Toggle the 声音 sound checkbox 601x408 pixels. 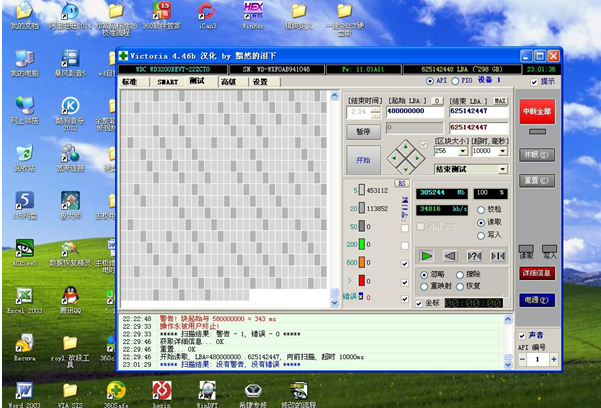522,336
